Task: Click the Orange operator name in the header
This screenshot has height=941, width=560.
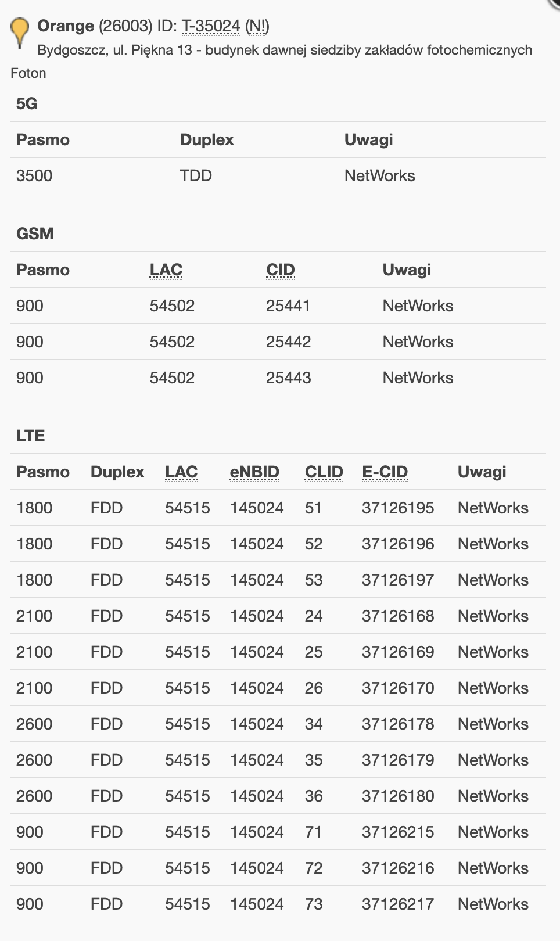Action: pos(66,26)
